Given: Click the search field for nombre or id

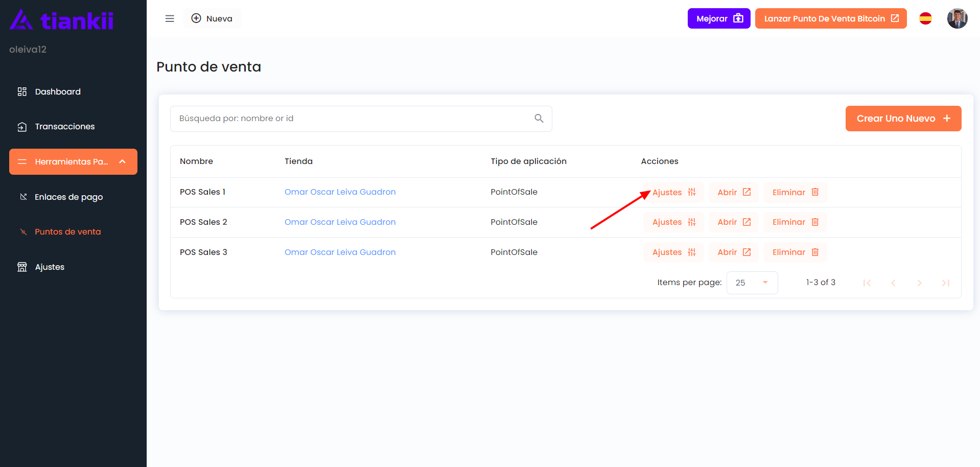Looking at the screenshot, I should [x=361, y=119].
